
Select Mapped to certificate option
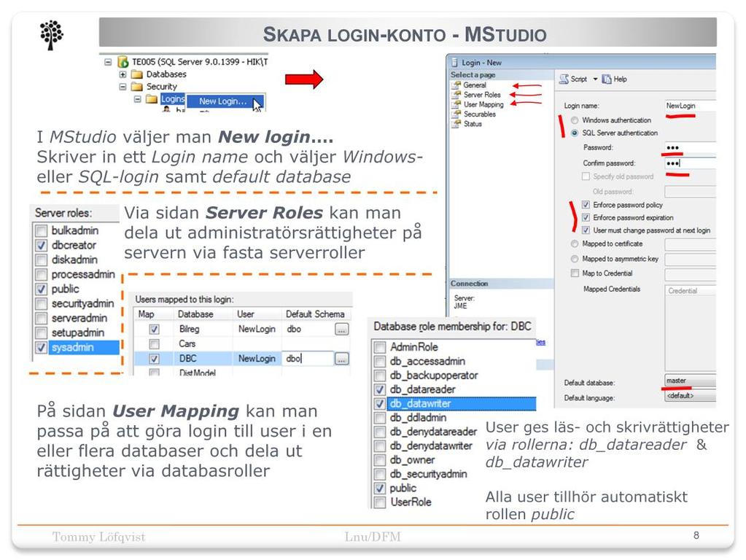(575, 244)
